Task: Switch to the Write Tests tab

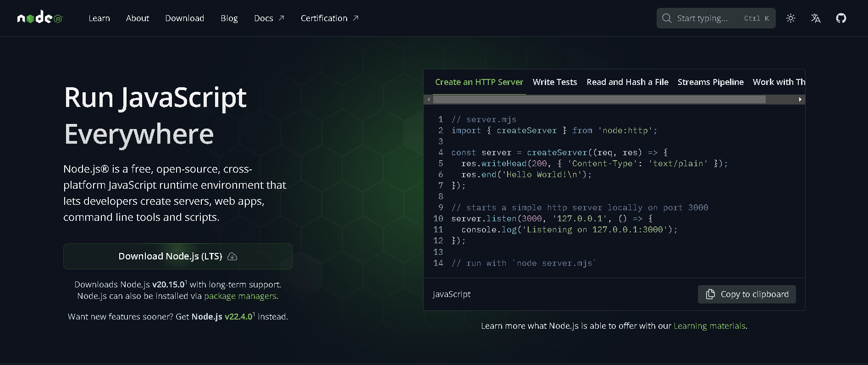Action: tap(555, 82)
